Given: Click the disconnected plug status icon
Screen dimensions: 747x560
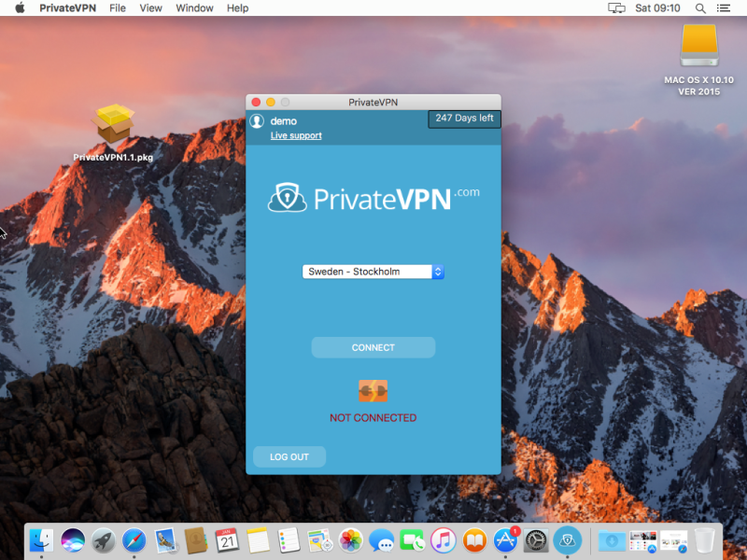Looking at the screenshot, I should pyautogui.click(x=373, y=391).
